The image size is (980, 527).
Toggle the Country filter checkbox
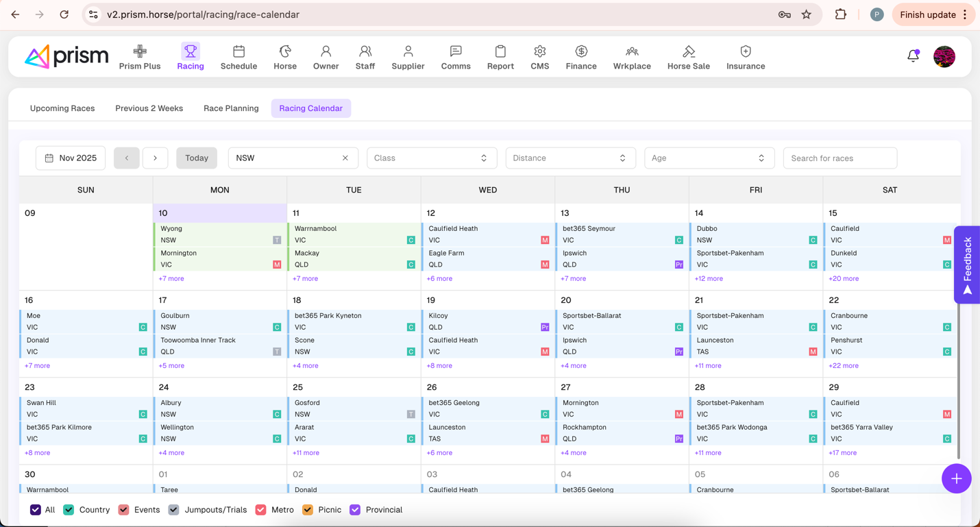pos(69,510)
